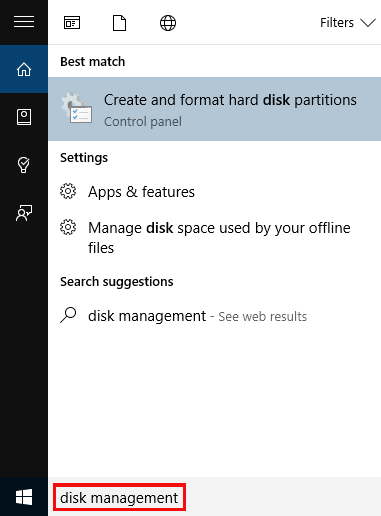Filter results by Web globe icon

pyautogui.click(x=168, y=23)
